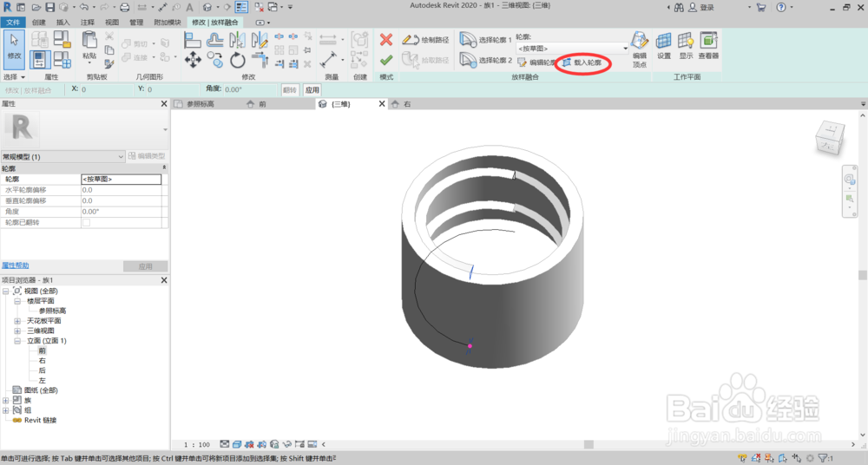Click the Save icon in quick access toolbar
This screenshot has height=465, width=868.
click(49, 7)
